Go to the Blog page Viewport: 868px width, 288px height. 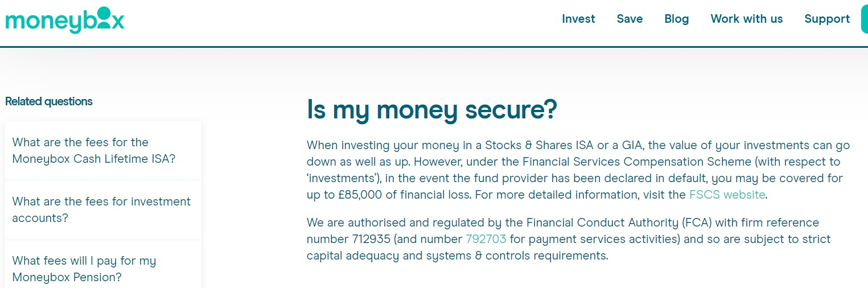[x=676, y=19]
